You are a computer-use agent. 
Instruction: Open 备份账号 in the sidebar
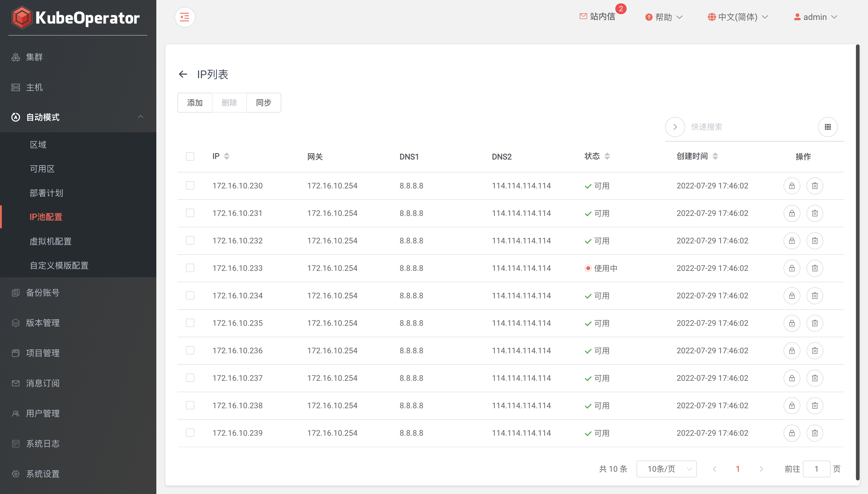pos(78,293)
